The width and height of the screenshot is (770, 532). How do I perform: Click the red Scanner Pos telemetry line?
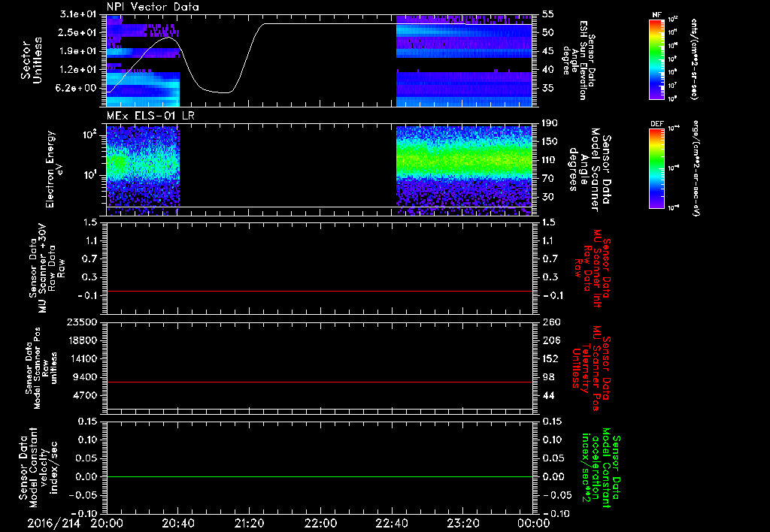[319, 382]
